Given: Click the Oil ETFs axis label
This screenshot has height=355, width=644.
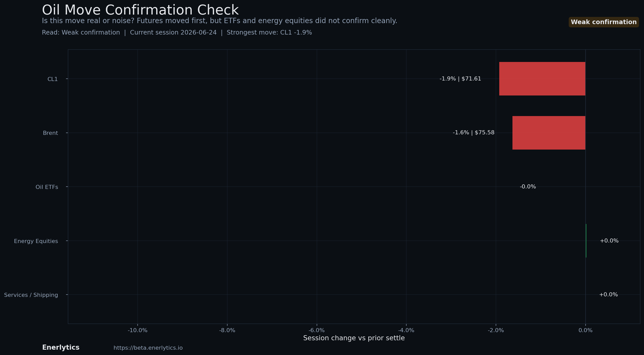Looking at the screenshot, I should click(x=47, y=187).
